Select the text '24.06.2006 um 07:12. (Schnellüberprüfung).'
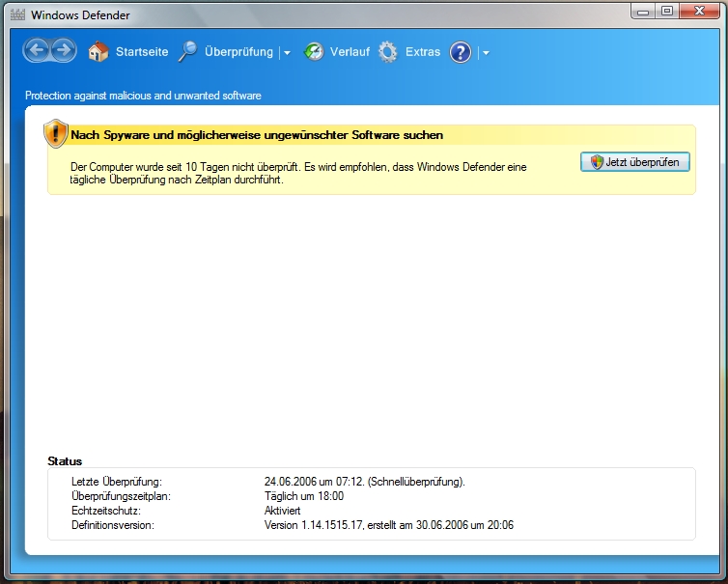Screen dimensions: 728x584 (364, 482)
